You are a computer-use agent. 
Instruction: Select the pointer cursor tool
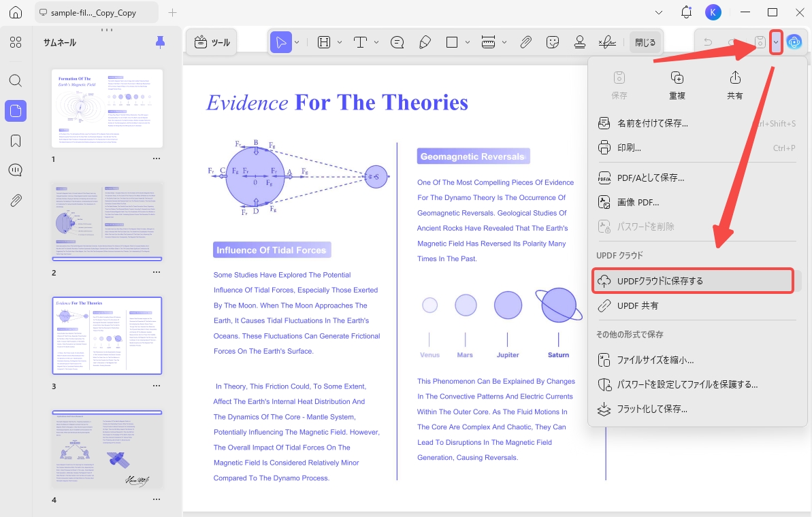tap(281, 42)
